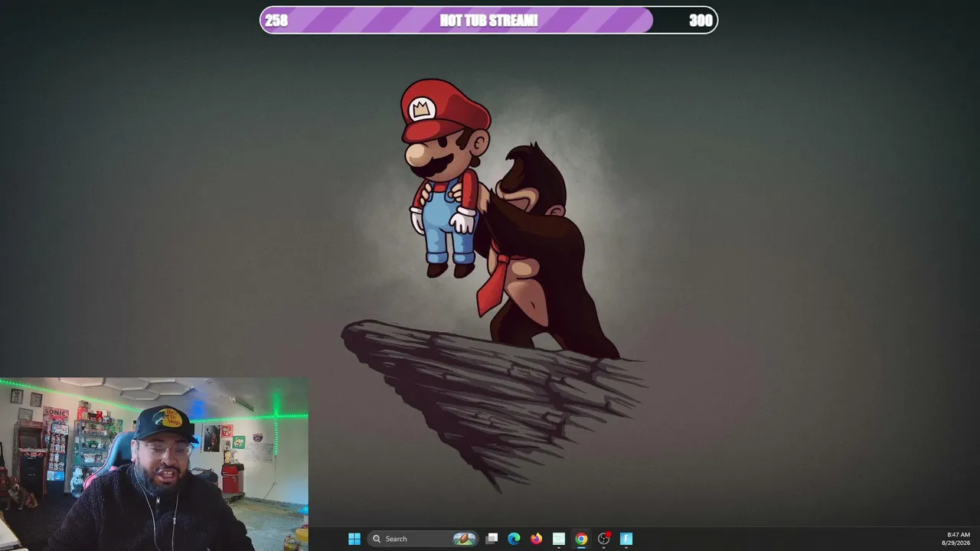Open the teal app icon on taskbar

[x=559, y=539]
